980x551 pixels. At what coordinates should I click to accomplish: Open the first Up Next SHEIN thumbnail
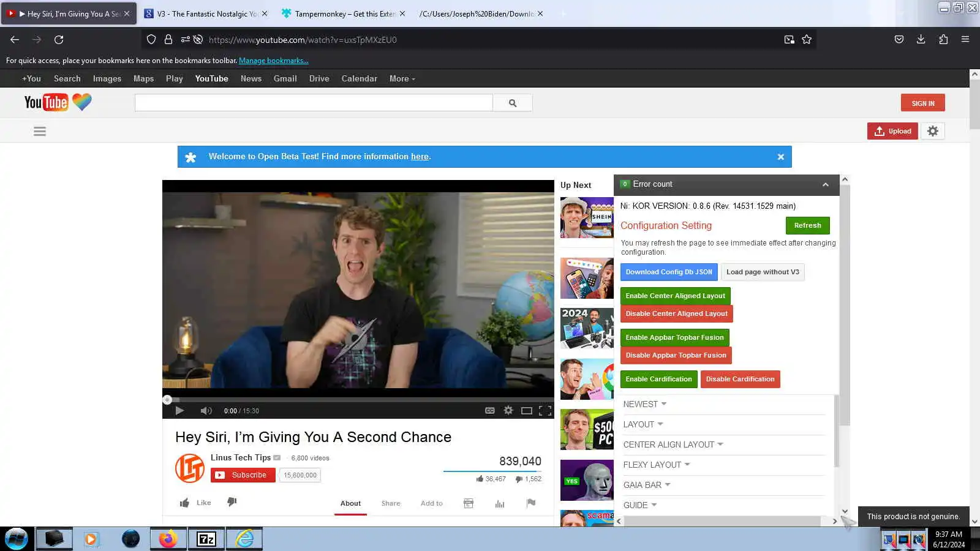[587, 217]
